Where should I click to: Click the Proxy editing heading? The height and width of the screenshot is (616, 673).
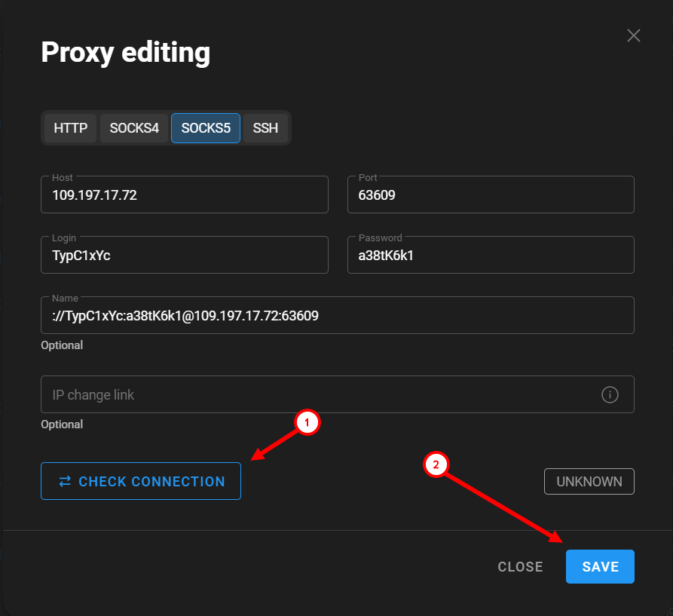click(x=125, y=53)
